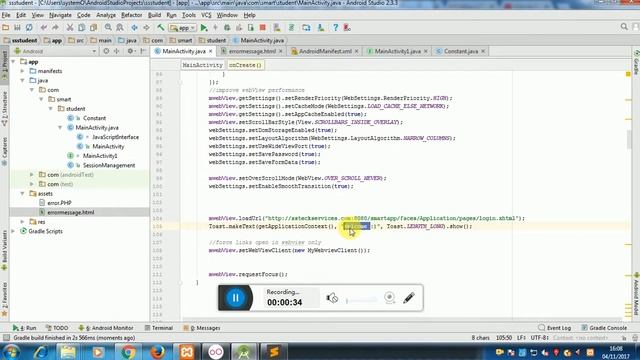Image resolution: width=640 pixels, height=360 pixels.
Task: Click the Find magnifier icon
Action: tap(108, 28)
